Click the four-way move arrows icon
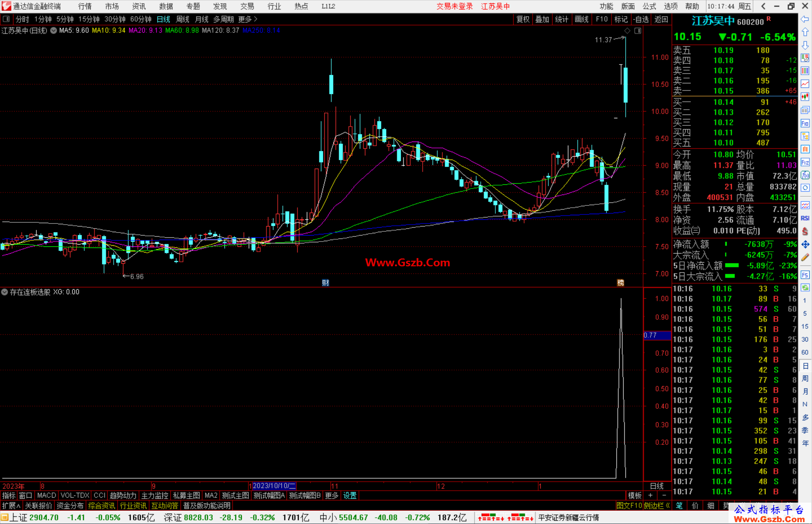This screenshot has height=524, width=812. (805, 245)
